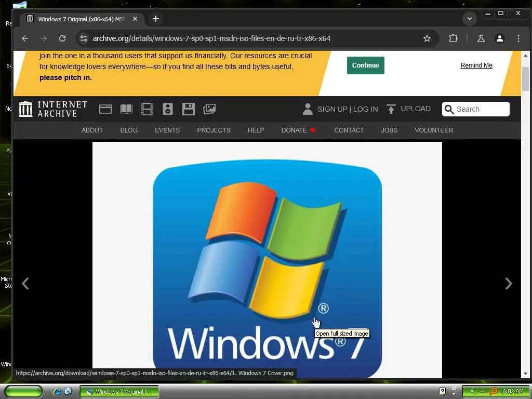
Task: Close the Windows 7 Original tab
Action: [x=135, y=19]
